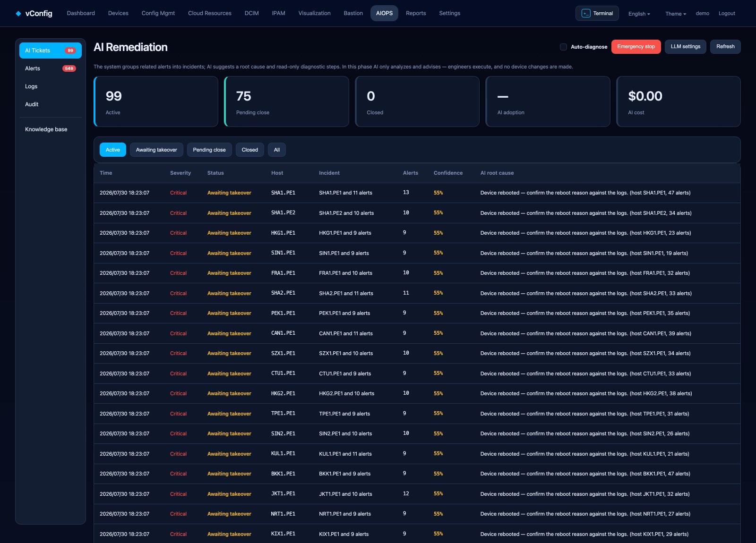Open the Theme dropdown
Screen dimensions: 756x543
pos(676,14)
